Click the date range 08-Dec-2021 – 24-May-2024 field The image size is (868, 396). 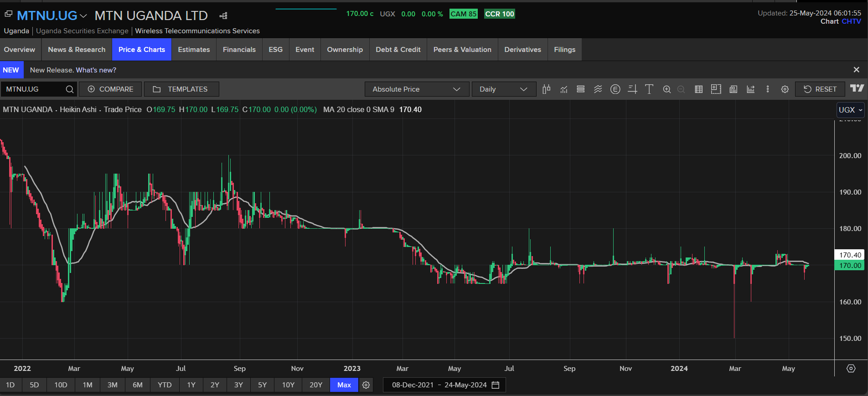[x=444, y=385]
